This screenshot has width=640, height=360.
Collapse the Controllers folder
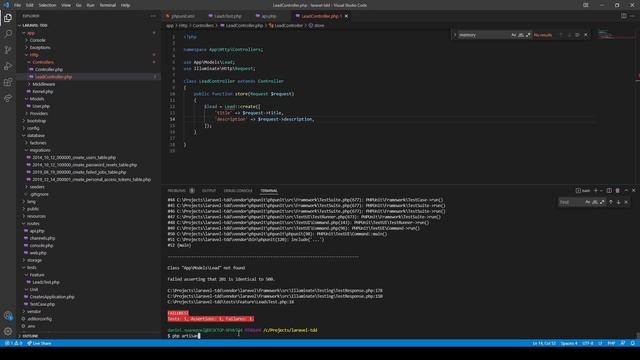42,62
